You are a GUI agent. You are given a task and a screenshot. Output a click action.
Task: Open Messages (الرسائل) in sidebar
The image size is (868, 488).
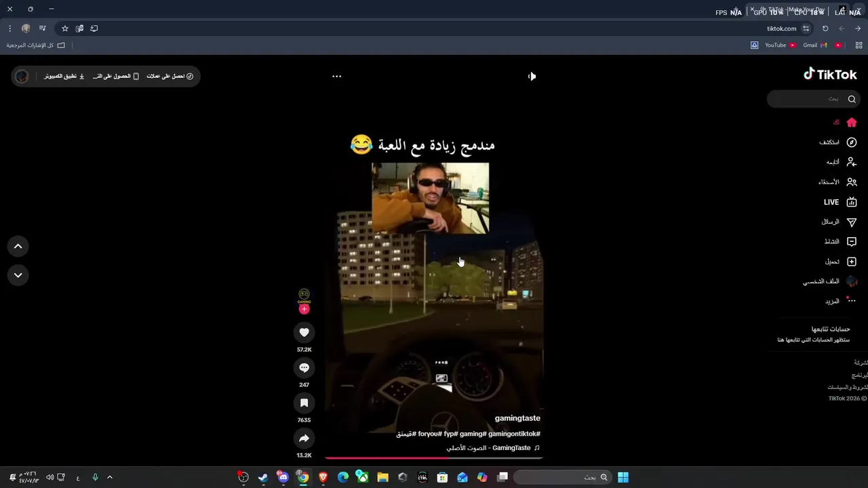coord(840,222)
